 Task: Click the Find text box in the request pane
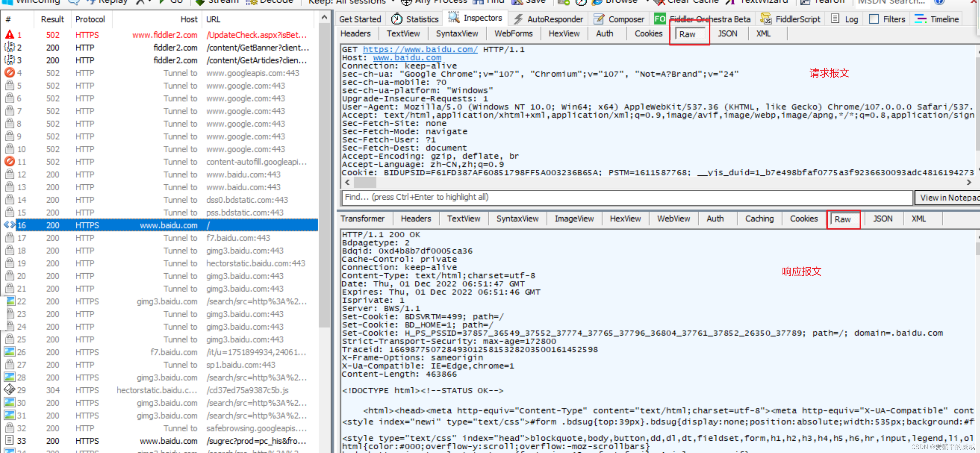coord(626,197)
